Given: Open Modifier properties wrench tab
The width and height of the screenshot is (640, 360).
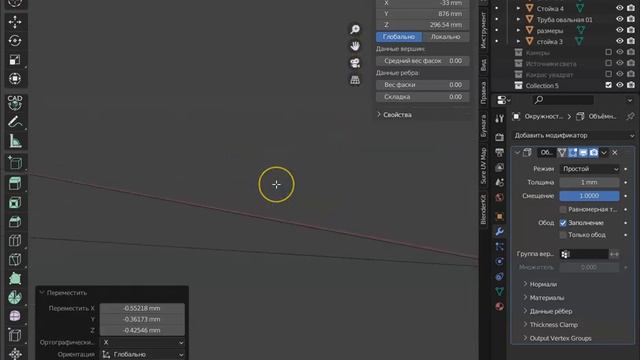Looking at the screenshot, I should pyautogui.click(x=499, y=232).
